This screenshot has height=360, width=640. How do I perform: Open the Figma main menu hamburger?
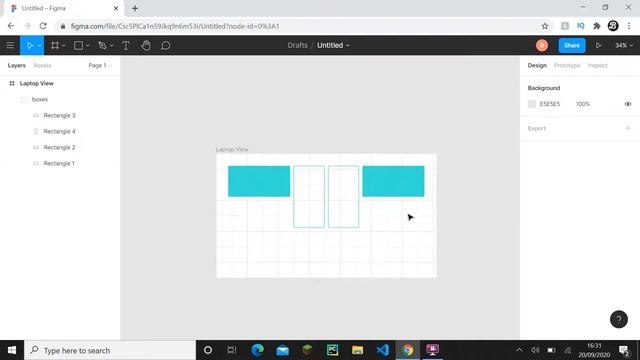(10, 45)
